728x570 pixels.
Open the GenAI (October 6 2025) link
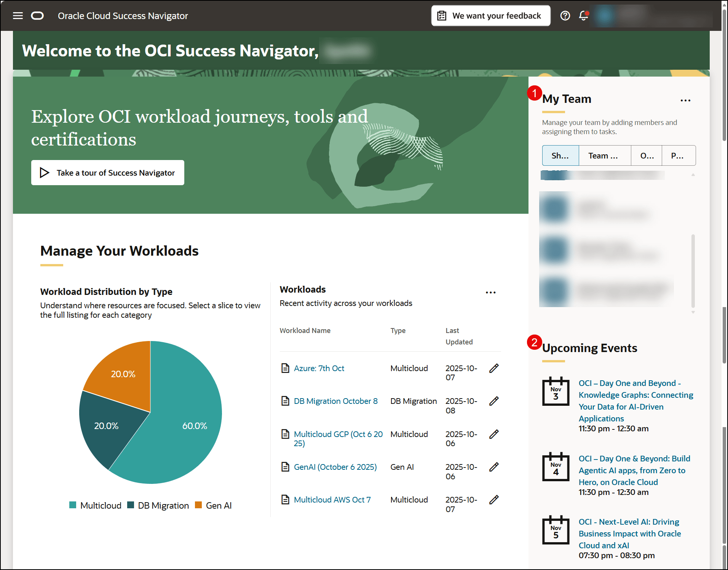tap(335, 467)
